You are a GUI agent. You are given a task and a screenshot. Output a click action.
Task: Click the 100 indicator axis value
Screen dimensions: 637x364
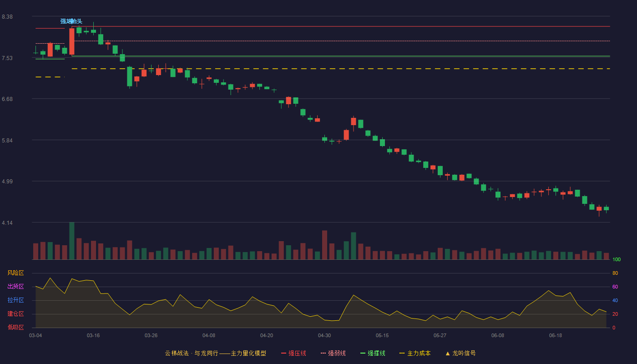click(617, 260)
